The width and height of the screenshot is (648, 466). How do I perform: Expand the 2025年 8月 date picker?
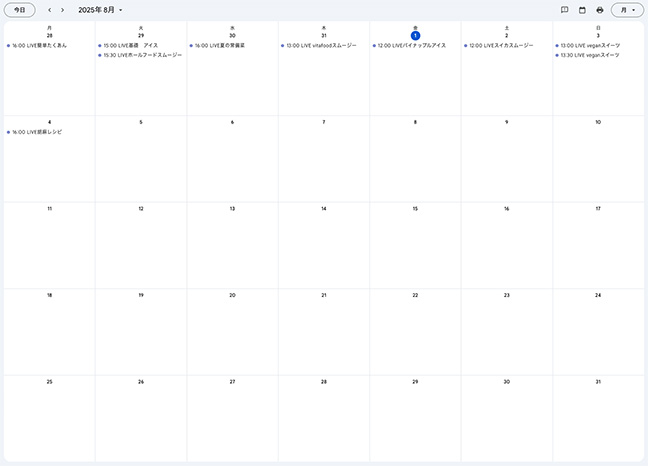[x=100, y=10]
